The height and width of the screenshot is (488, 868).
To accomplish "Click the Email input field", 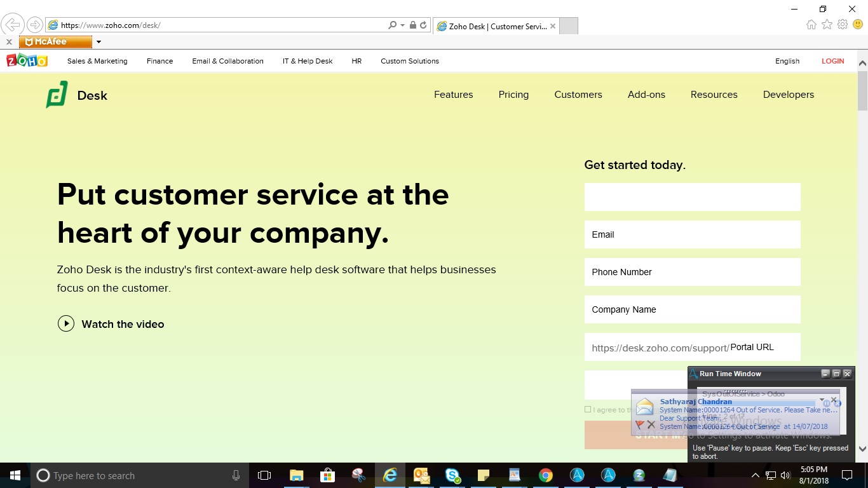I will (692, 234).
